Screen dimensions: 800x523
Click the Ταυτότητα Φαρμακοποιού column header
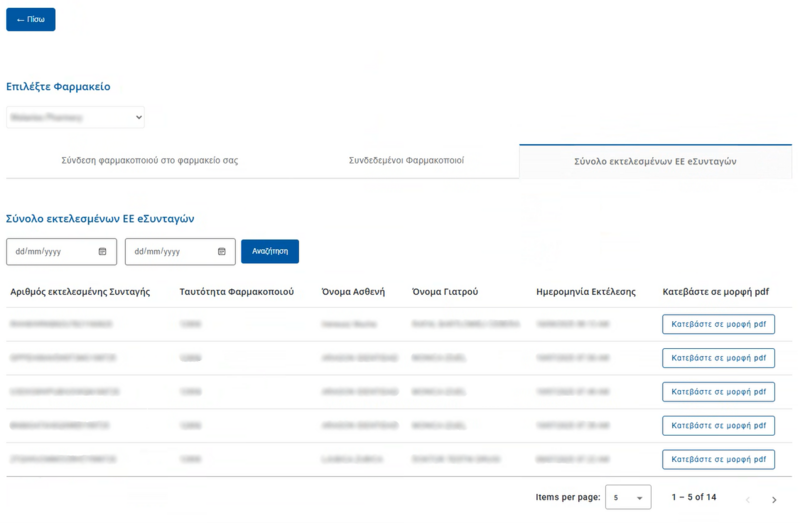point(237,292)
